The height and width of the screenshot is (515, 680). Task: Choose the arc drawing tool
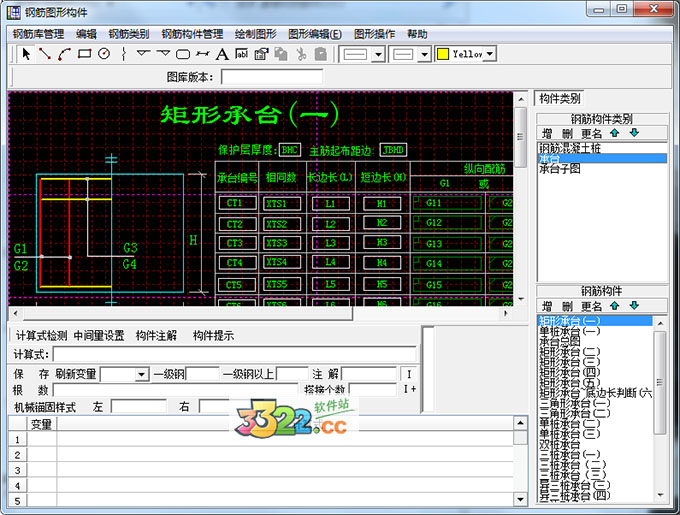64,54
